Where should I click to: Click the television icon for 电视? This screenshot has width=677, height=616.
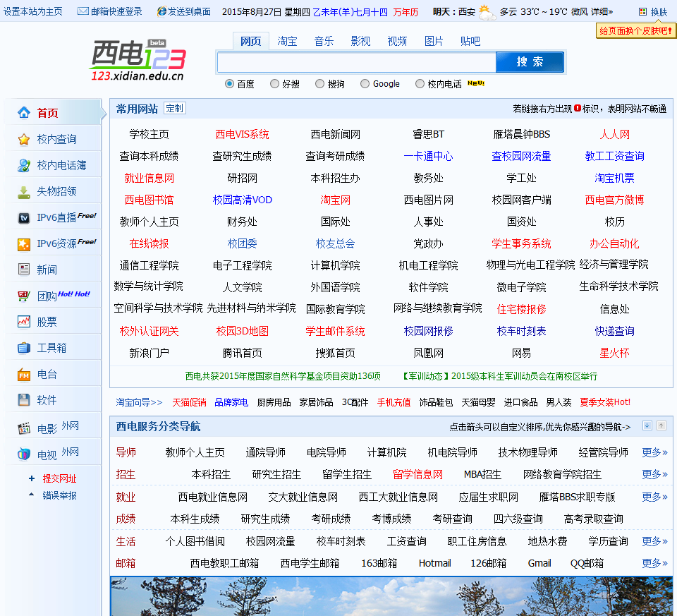pos(24,454)
